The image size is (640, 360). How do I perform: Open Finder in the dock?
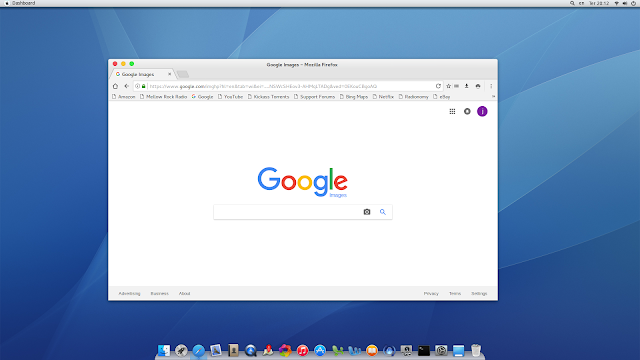164,350
